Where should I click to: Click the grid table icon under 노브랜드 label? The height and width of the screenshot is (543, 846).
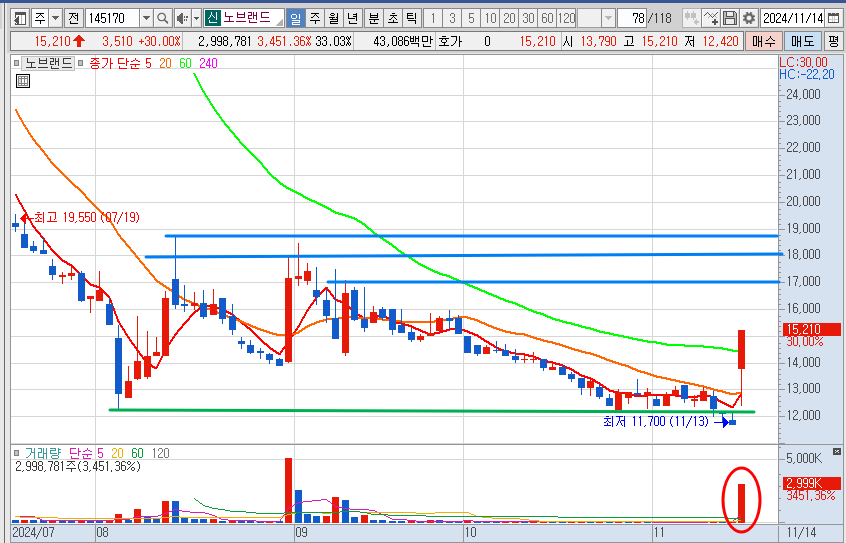pos(23,82)
